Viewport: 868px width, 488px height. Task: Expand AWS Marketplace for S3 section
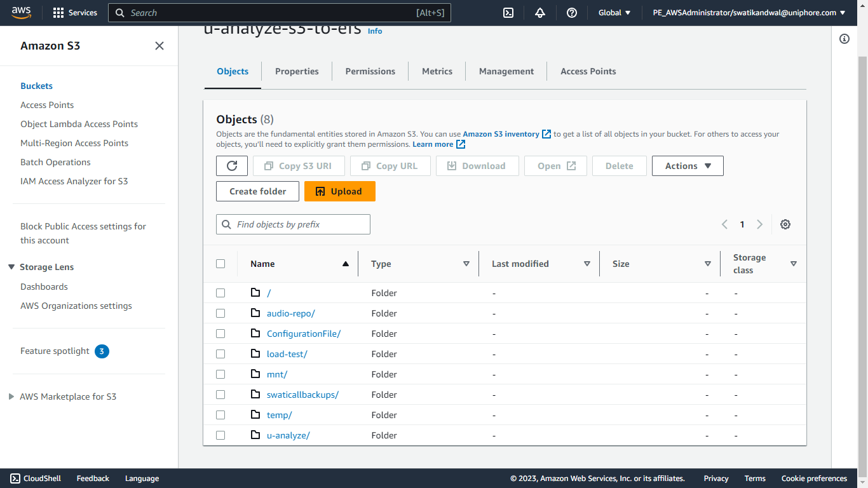[11, 396]
